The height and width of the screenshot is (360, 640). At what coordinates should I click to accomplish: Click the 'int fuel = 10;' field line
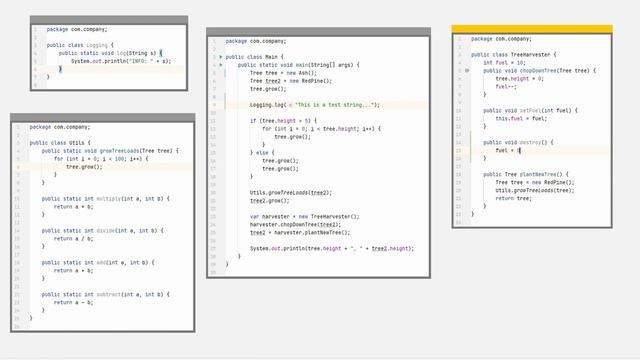pyautogui.click(x=504, y=63)
